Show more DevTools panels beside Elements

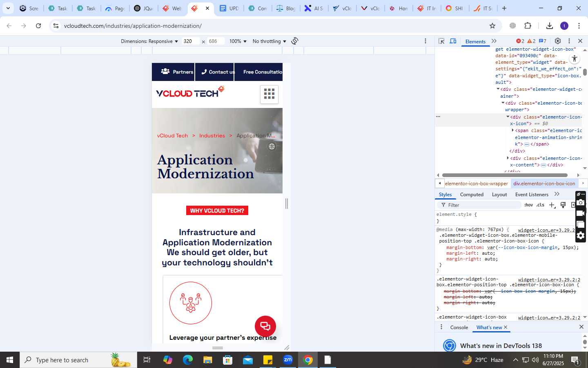[x=494, y=41]
